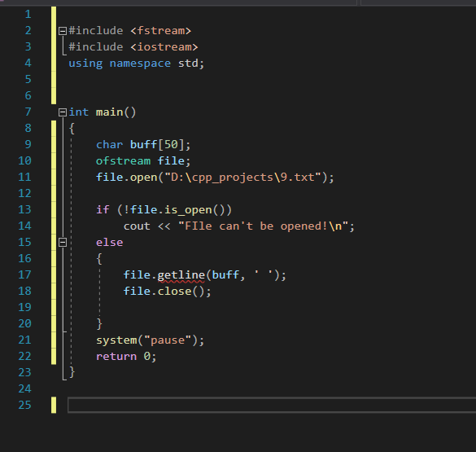The width and height of the screenshot is (476, 452).
Task: Click the closing brace on line 20
Action: coord(99,324)
